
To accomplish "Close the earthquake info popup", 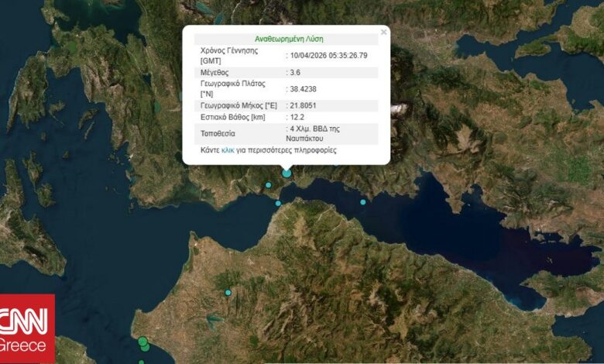I will click(x=383, y=33).
